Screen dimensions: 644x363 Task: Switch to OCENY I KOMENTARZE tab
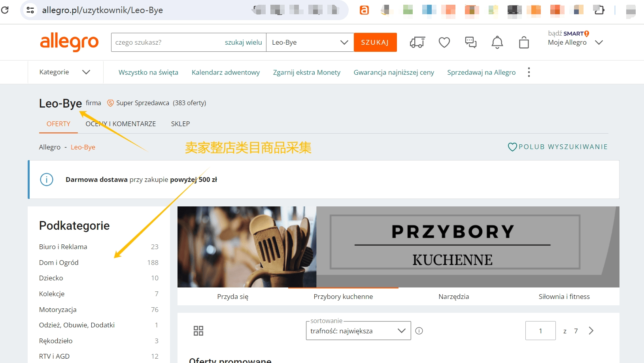click(x=121, y=124)
